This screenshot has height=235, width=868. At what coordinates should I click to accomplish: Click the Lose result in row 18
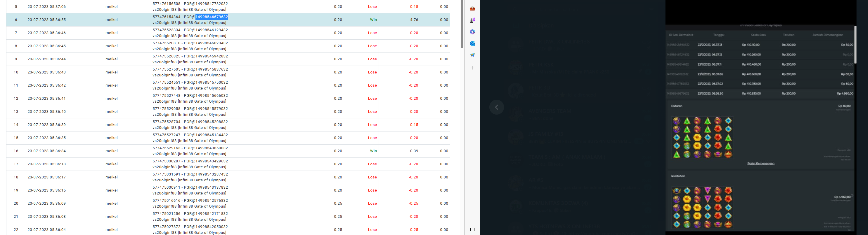372,177
